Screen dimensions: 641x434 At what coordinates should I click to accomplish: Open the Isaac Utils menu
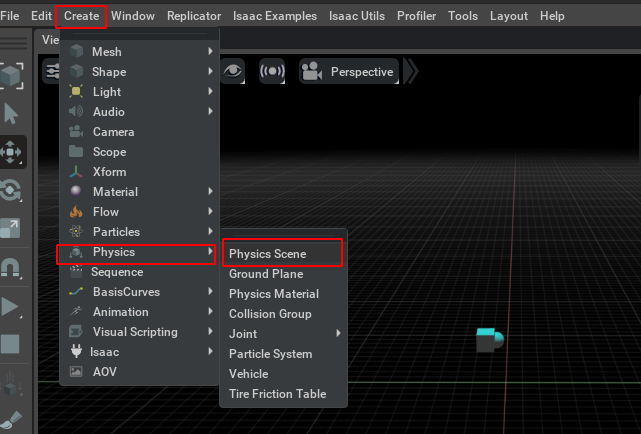(357, 16)
